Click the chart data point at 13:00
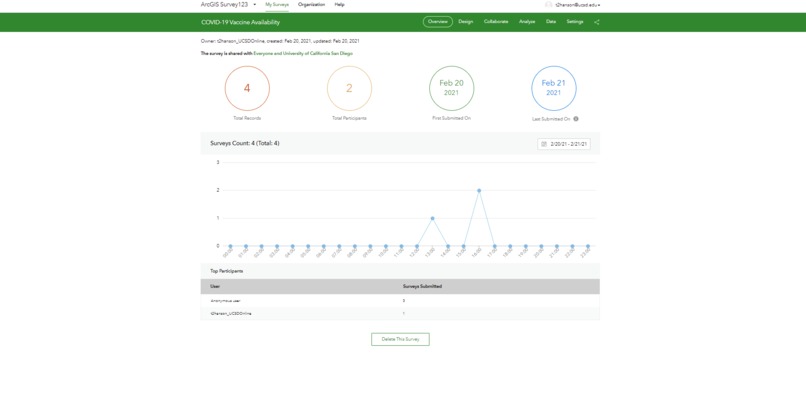The image size is (806, 393). (x=432, y=218)
